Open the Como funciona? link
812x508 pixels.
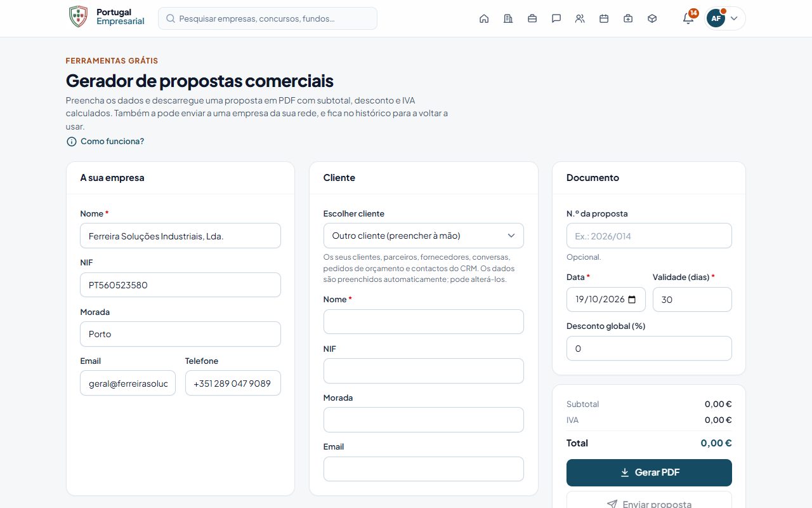[112, 142]
